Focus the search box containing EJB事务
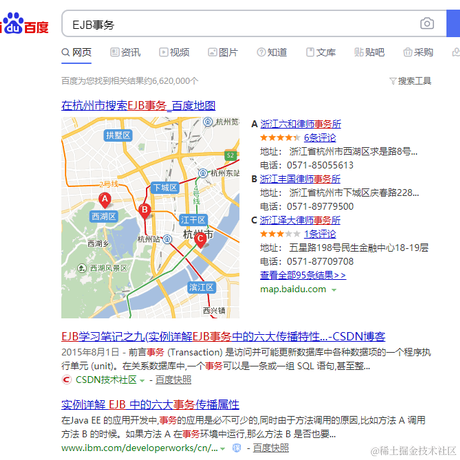Viewport: 460px width, 460px height. point(253,23)
